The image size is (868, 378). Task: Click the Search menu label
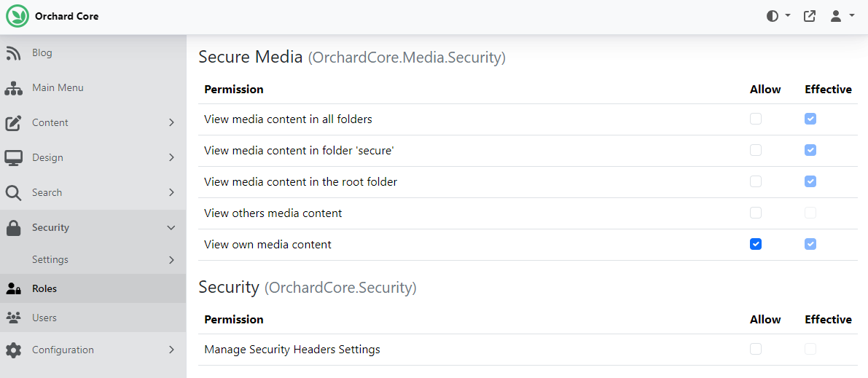(47, 192)
